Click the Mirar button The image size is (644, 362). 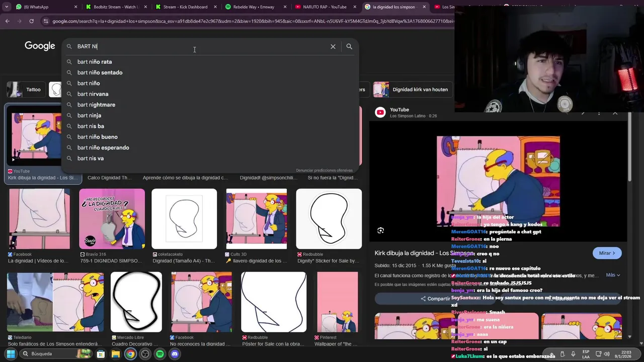click(x=607, y=253)
